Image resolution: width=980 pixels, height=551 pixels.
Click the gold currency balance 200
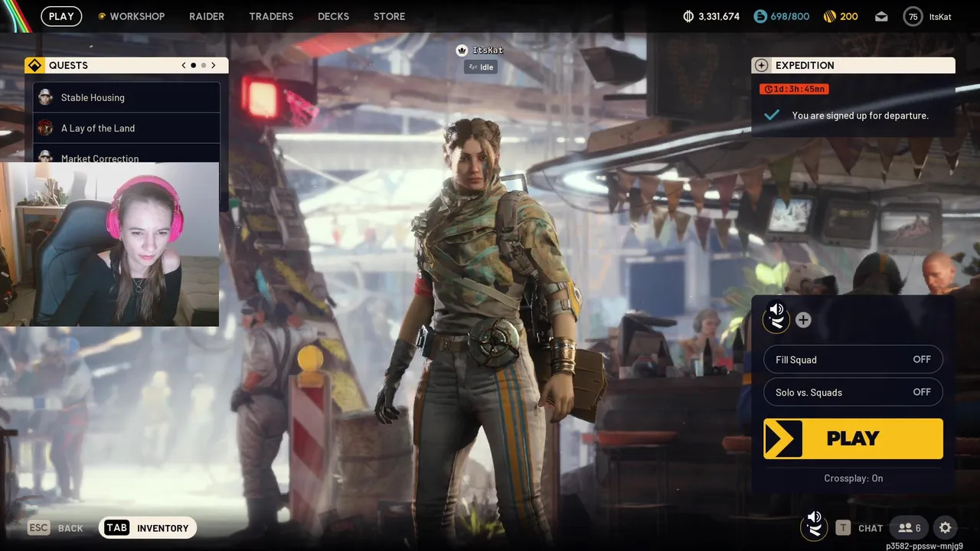(x=841, y=16)
